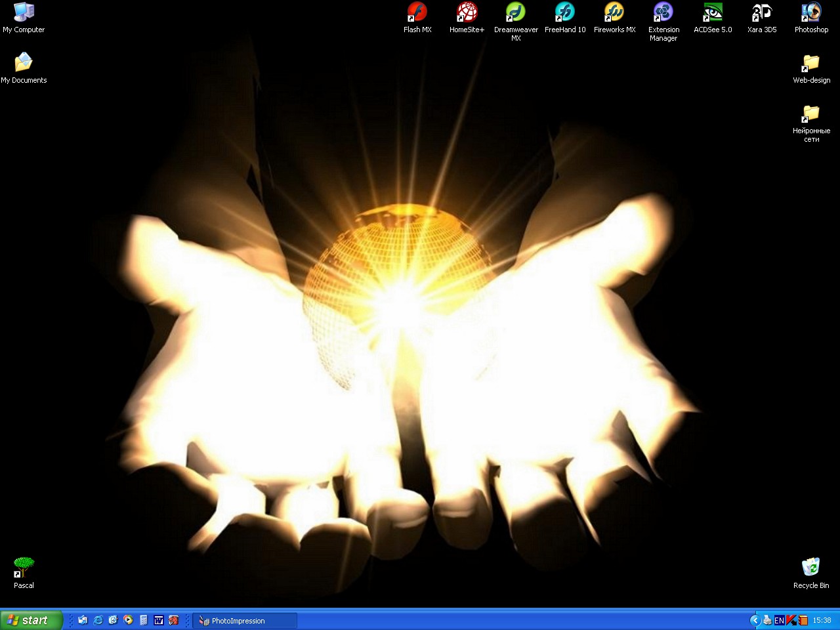Screen dimensions: 840x630
Task: Select the Web-design folder
Action: tap(811, 64)
